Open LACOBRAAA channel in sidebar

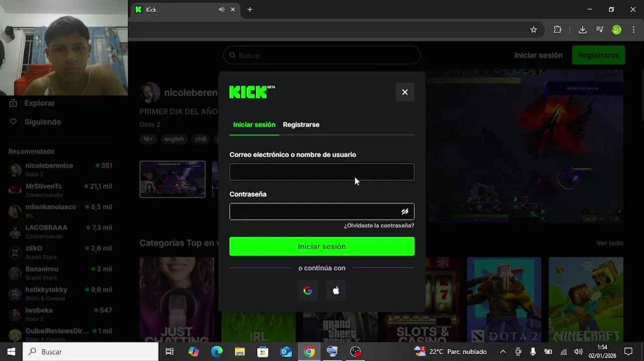click(61, 232)
